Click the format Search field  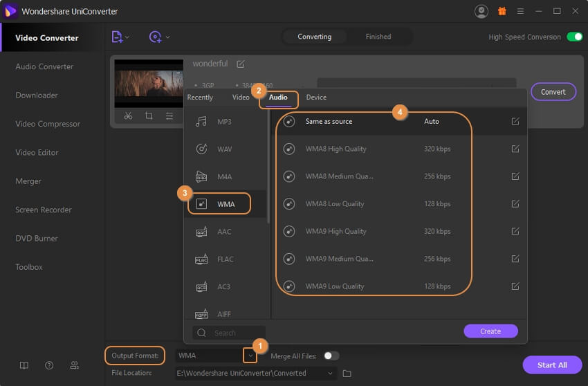click(229, 333)
